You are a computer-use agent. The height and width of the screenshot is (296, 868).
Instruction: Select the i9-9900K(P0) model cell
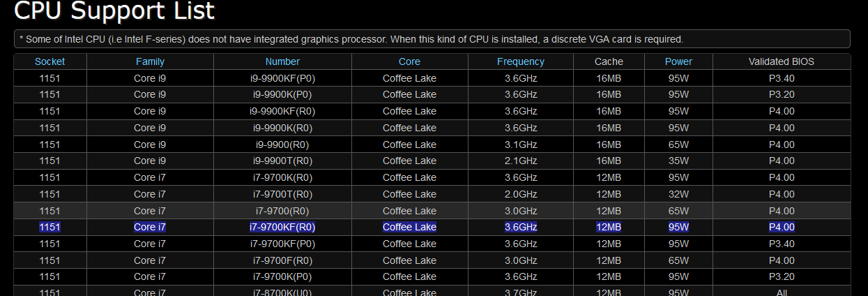point(282,94)
